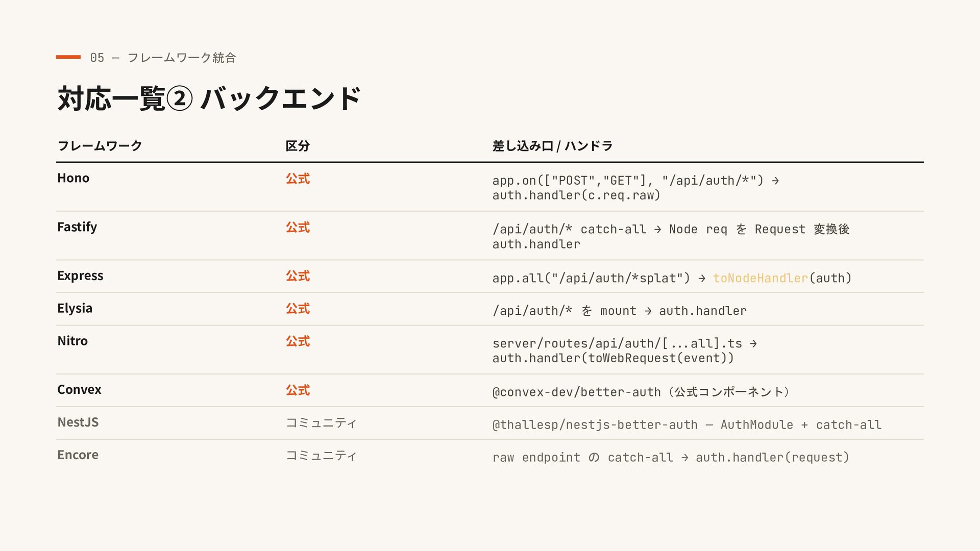Select the Encore framework name
Screen dimensions: 980x551
[x=78, y=455]
